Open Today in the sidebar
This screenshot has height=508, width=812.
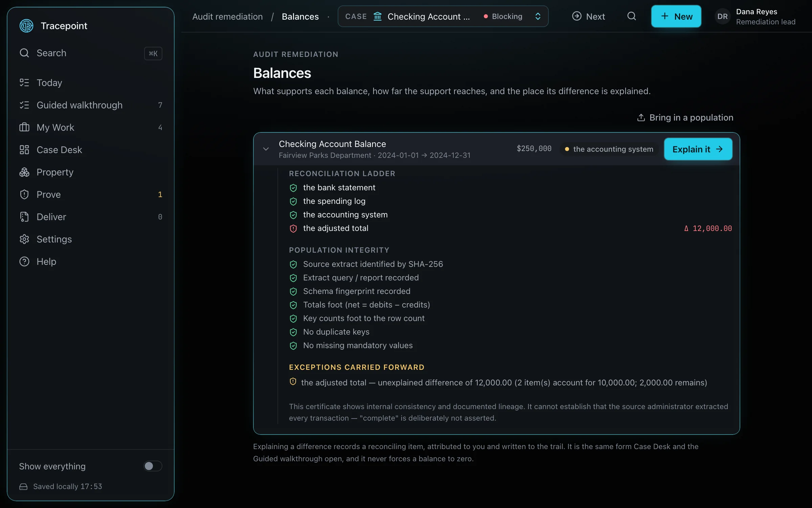[x=91, y=83]
